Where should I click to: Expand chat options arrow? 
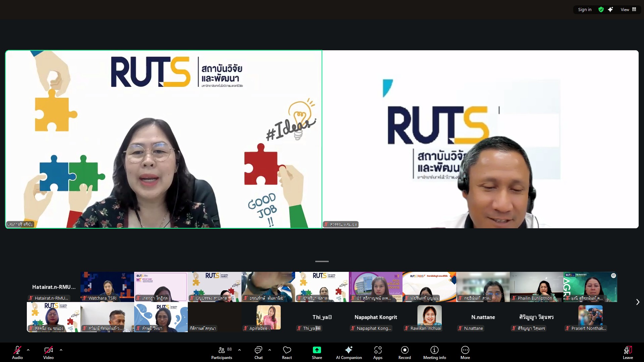(270, 350)
